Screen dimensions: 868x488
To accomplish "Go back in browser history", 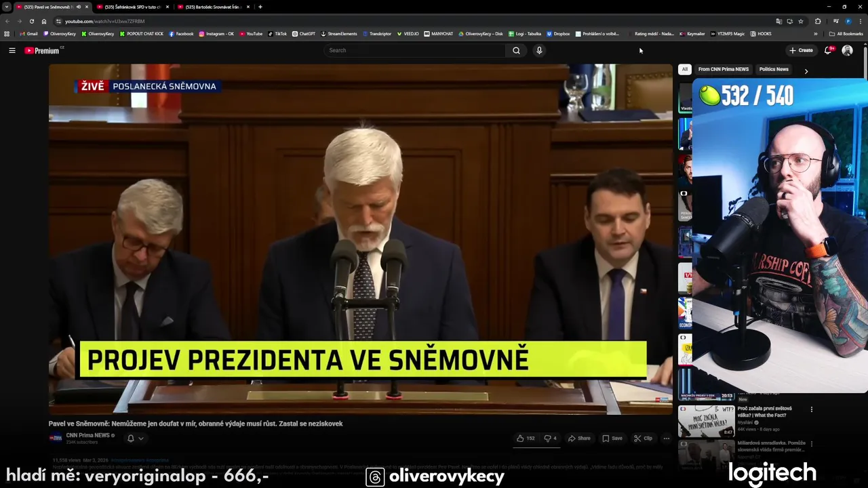I will (7, 21).
